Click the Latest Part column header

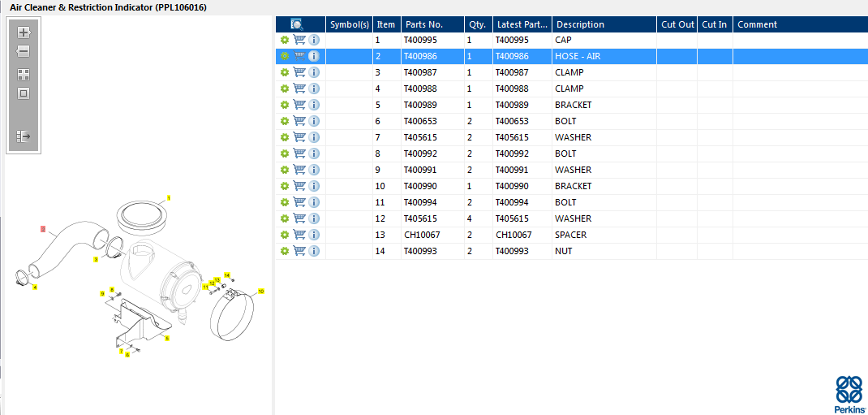522,24
